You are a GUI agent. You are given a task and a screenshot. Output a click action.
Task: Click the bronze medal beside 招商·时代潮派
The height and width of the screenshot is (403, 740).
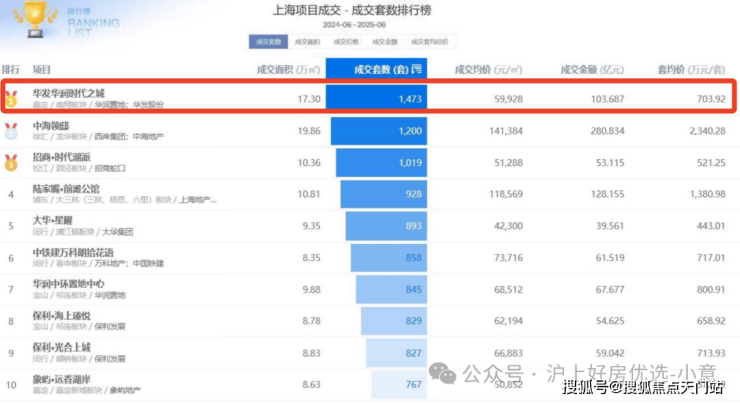[10, 161]
